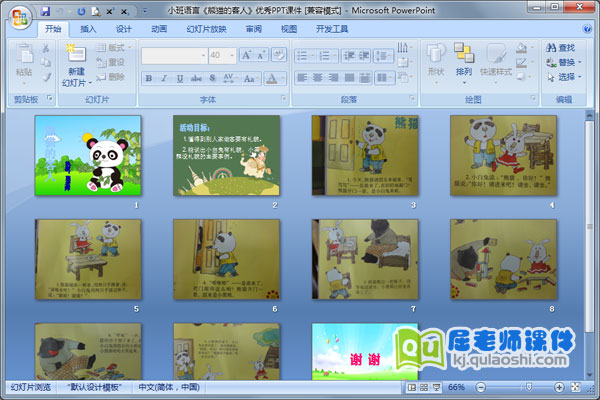The height and width of the screenshot is (400, 600).
Task: Click the Office button
Action: 19,16
